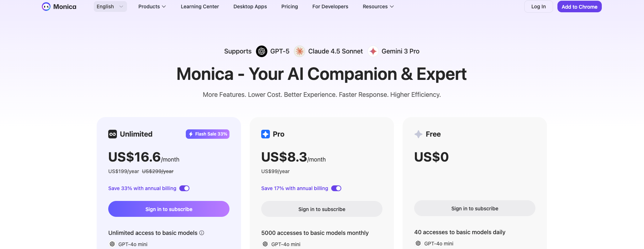644x249 pixels.
Task: Expand the Resources menu
Action: (x=378, y=7)
